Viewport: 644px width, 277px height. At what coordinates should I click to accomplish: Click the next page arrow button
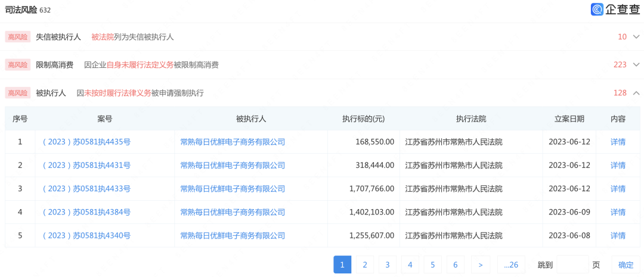[x=481, y=265]
